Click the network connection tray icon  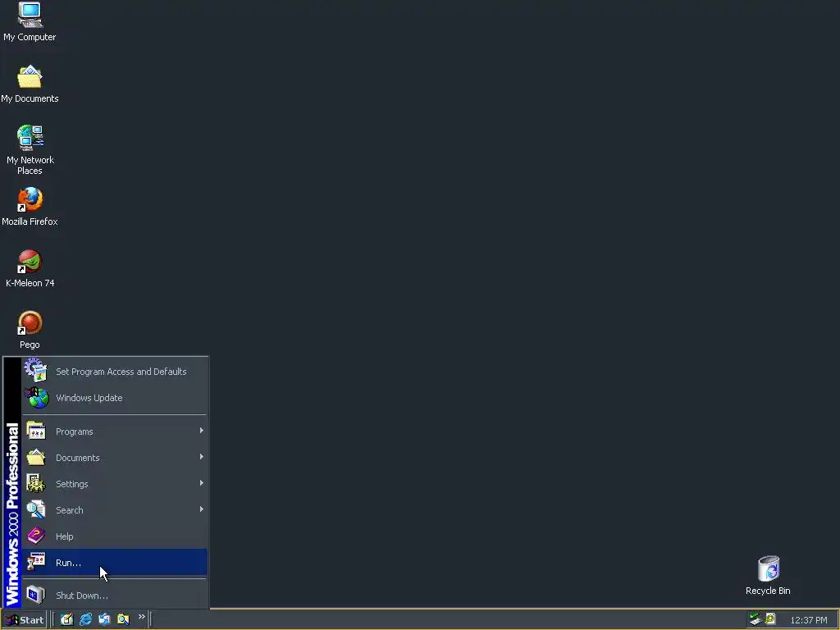point(756,619)
